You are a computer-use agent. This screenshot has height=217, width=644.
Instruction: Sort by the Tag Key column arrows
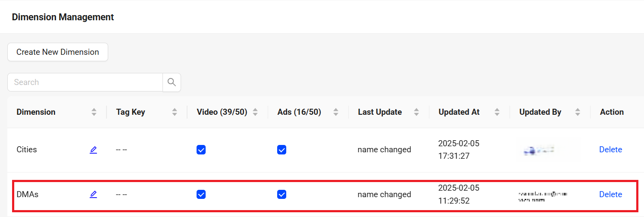point(175,112)
